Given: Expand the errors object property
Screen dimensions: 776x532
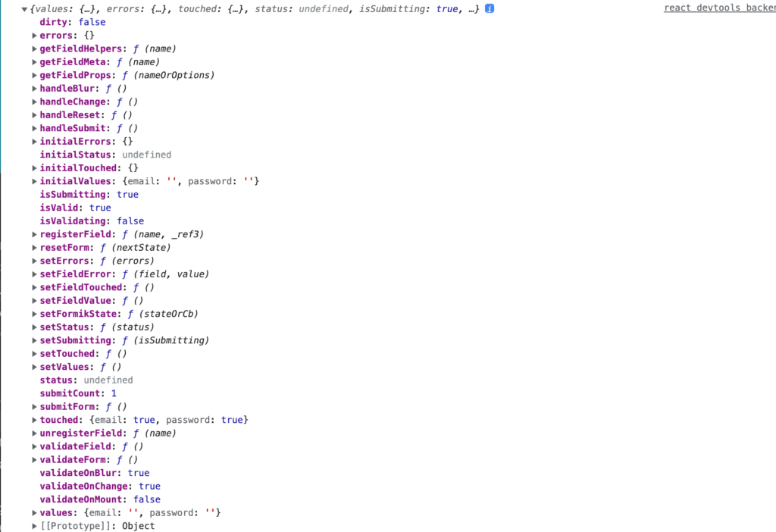Looking at the screenshot, I should [x=34, y=35].
